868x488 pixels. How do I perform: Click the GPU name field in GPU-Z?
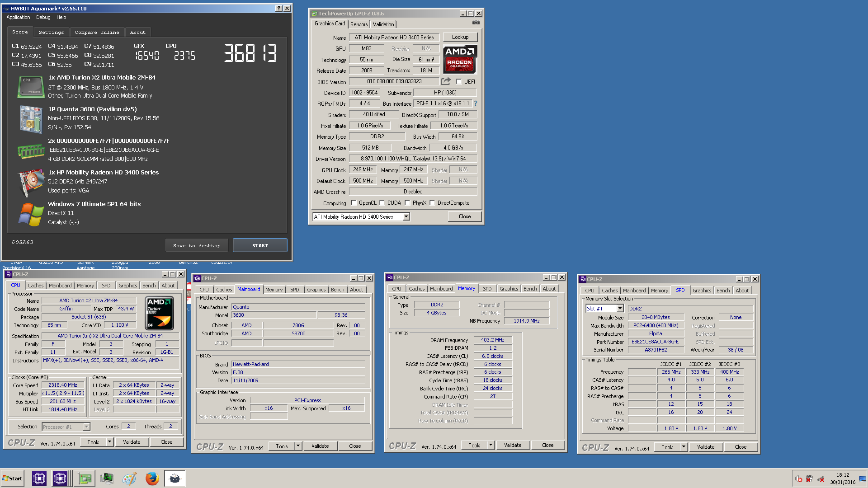pyautogui.click(x=394, y=38)
